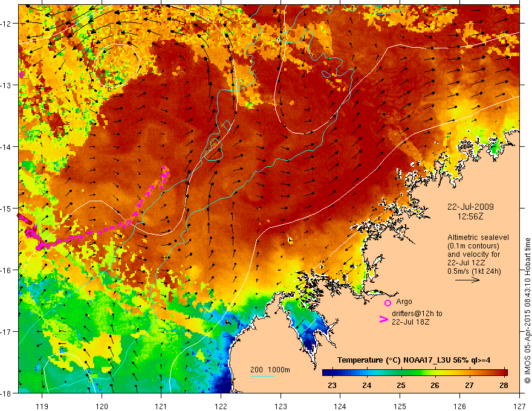The image size is (532, 411).
Task: Click the magenta Argo circle legend symbol
Action: click(x=388, y=303)
